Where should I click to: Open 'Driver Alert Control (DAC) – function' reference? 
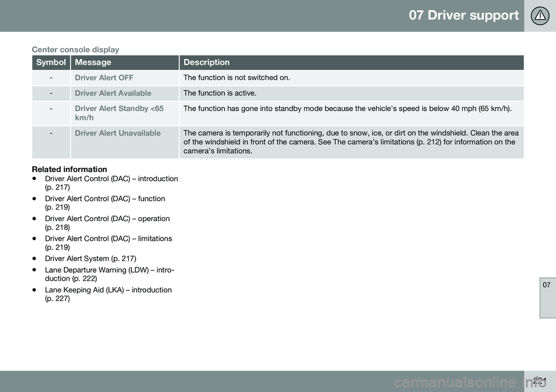pyautogui.click(x=105, y=203)
